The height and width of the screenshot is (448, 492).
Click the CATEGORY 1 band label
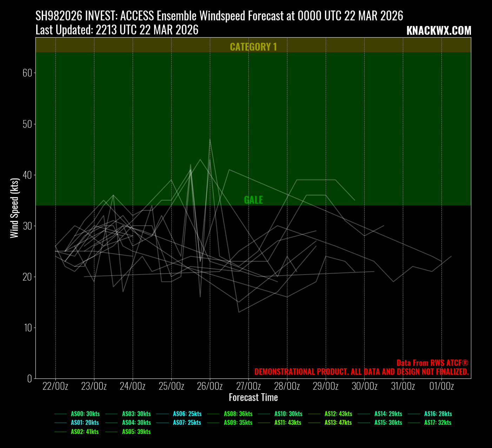(x=253, y=47)
